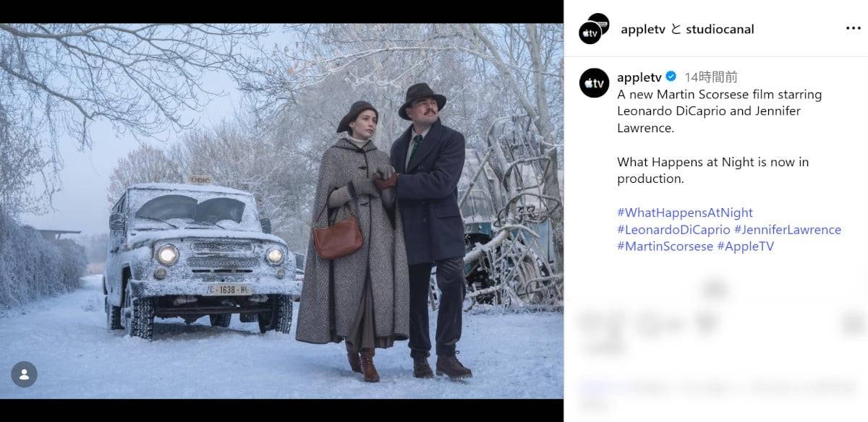This screenshot has width=868, height=422.
Task: Open the appletv avatar in post header
Action: pos(590,33)
